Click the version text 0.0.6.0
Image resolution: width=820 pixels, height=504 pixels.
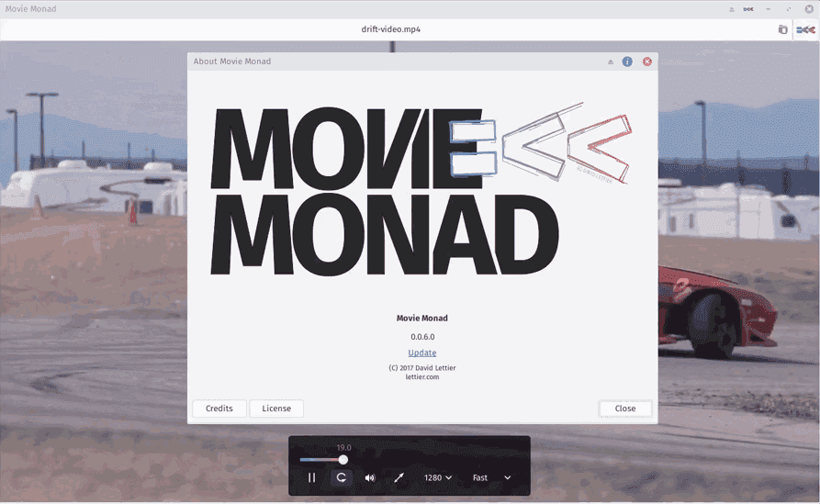coord(422,337)
